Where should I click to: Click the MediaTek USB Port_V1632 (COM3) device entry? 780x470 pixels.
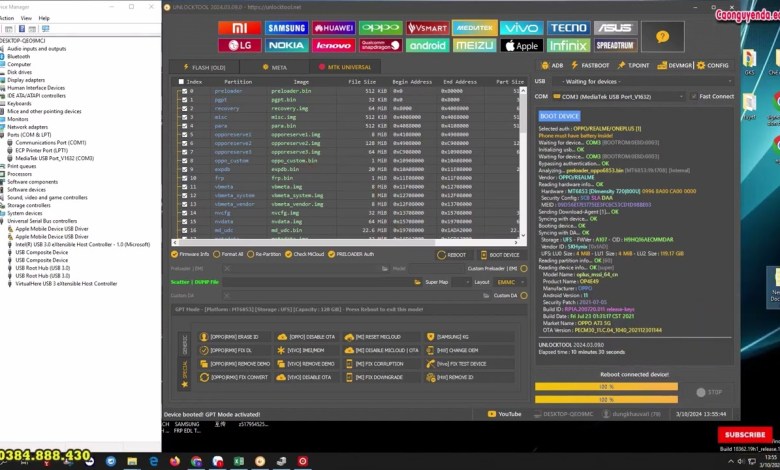[51, 159]
